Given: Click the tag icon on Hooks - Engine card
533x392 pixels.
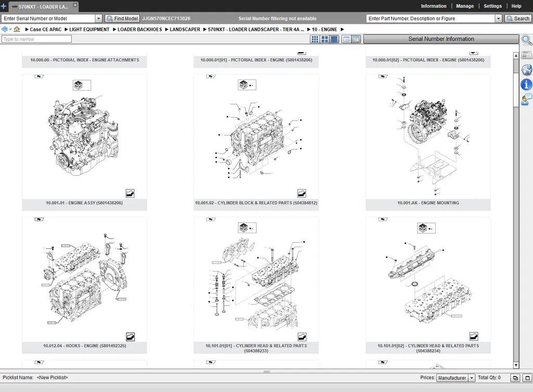Looking at the screenshot, I should click(x=39, y=219).
